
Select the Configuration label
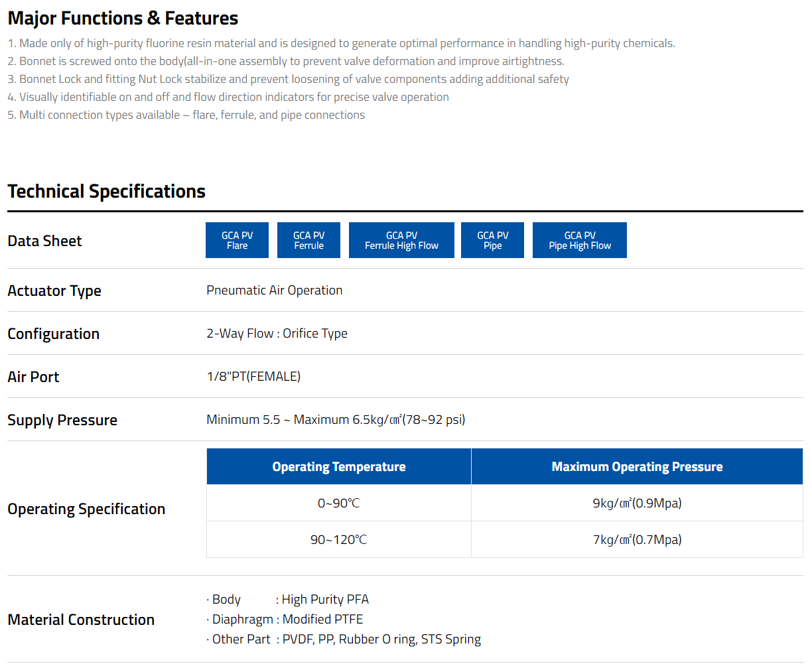click(53, 334)
